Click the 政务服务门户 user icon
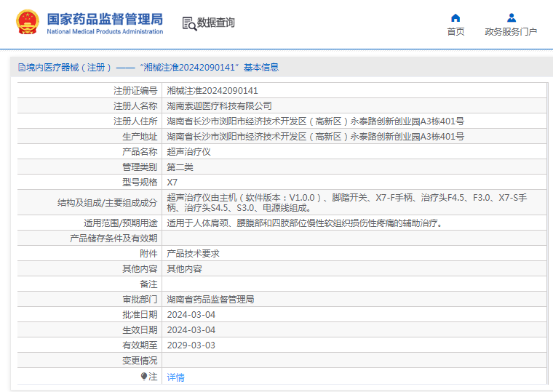The image size is (553, 392). [512, 17]
